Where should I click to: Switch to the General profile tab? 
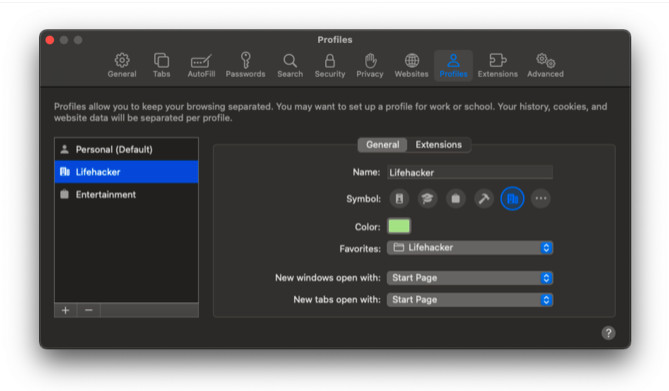coord(382,145)
